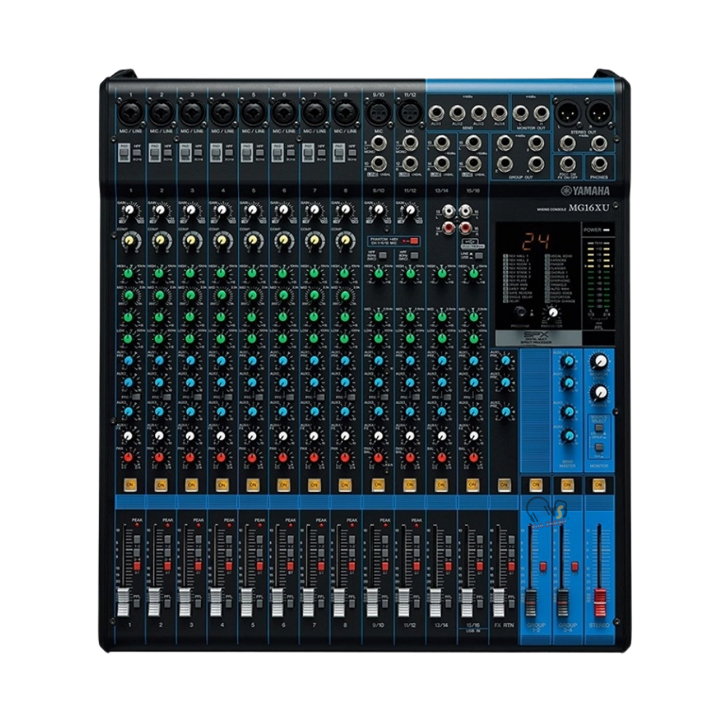
Task: Turn the SPX effect PARAMETER knob
Action: (552, 312)
